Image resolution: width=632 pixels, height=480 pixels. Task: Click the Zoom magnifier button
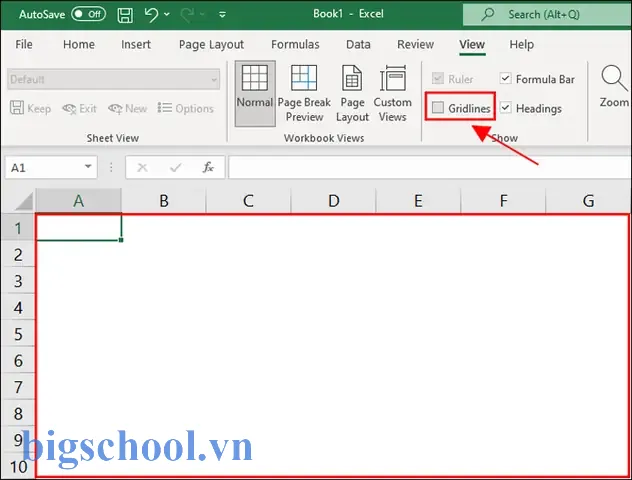point(614,87)
